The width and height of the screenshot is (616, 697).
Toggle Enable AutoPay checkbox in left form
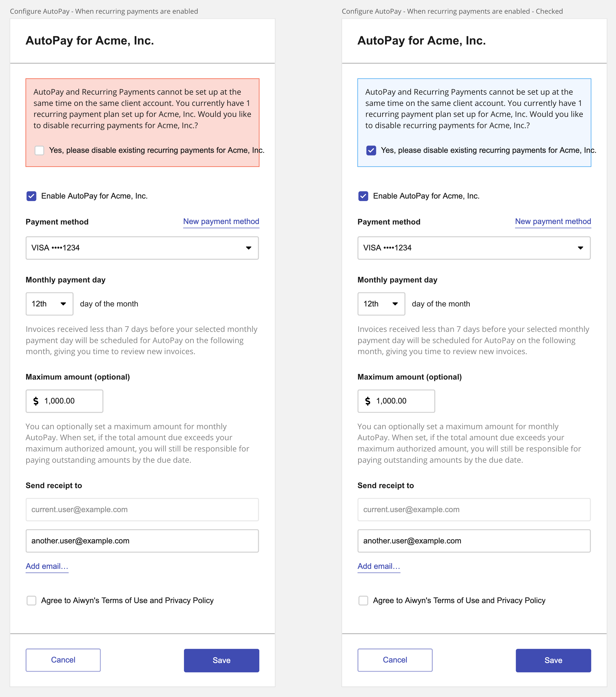pos(31,196)
